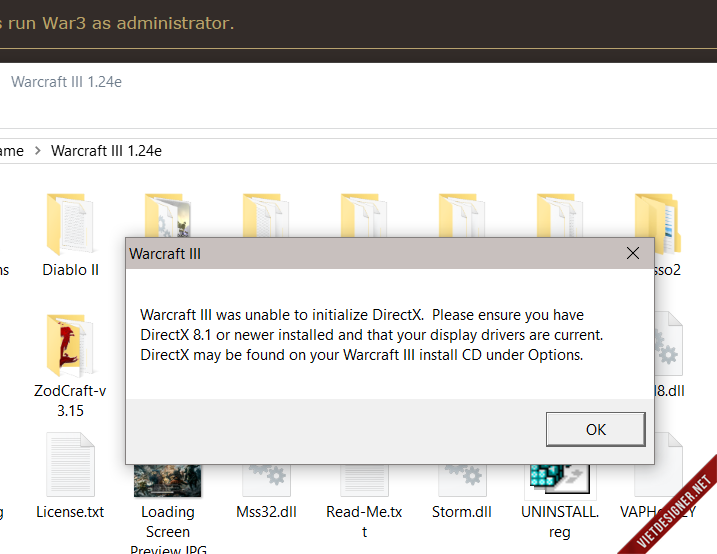Image resolution: width=717 pixels, height=554 pixels.
Task: Select the Storm.dll file icon
Action: [x=462, y=480]
